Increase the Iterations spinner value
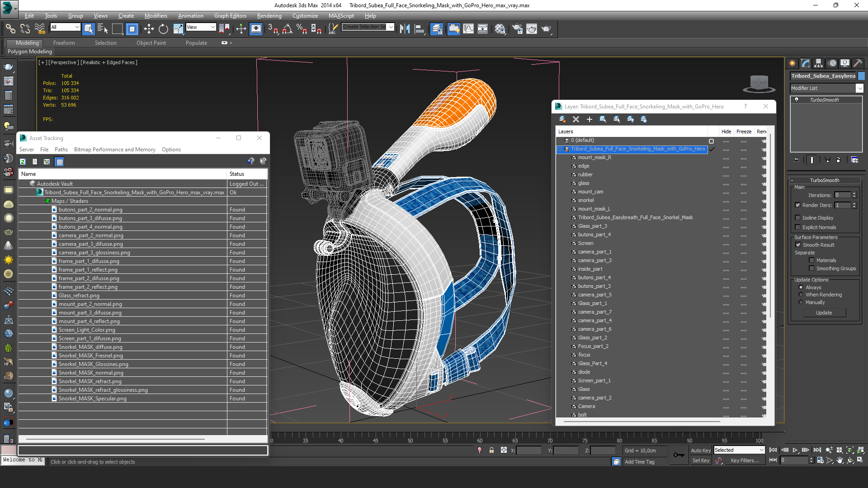 point(854,193)
